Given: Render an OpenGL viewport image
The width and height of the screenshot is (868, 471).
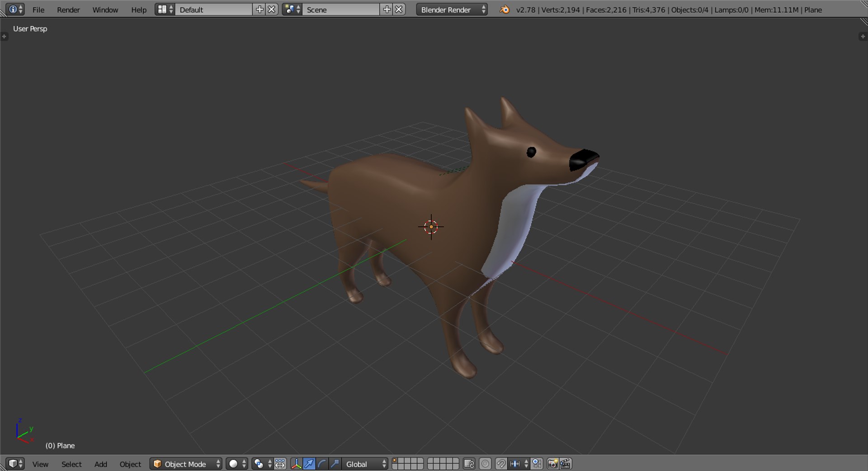Looking at the screenshot, I should 552,464.
